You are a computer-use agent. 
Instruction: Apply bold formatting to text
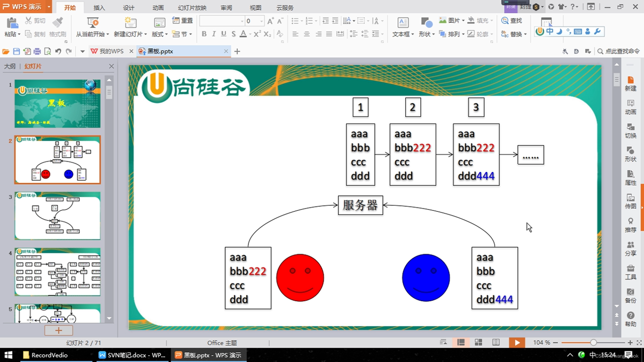pos(204,34)
